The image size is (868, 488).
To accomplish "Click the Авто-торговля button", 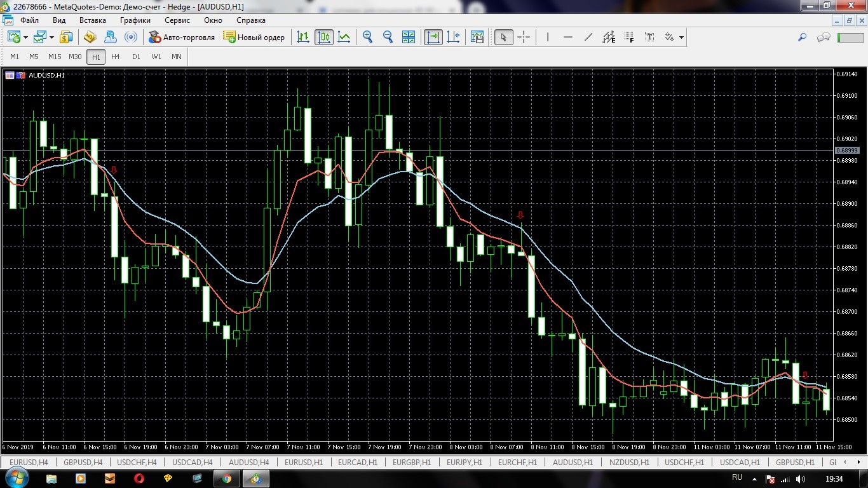I will pyautogui.click(x=182, y=37).
